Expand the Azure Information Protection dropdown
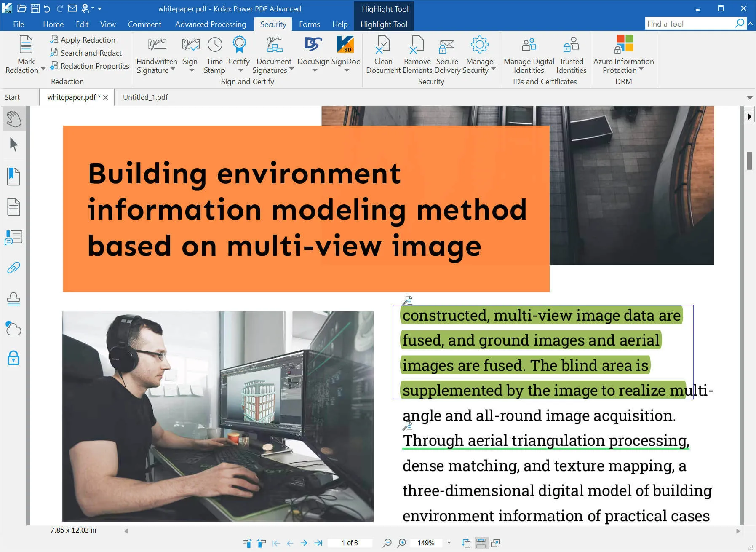Viewport: 756px width, 552px height. 641,69
